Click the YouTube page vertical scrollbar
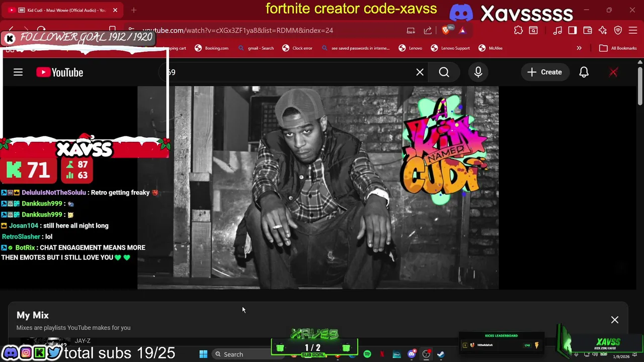The image size is (644, 362). (x=640, y=85)
